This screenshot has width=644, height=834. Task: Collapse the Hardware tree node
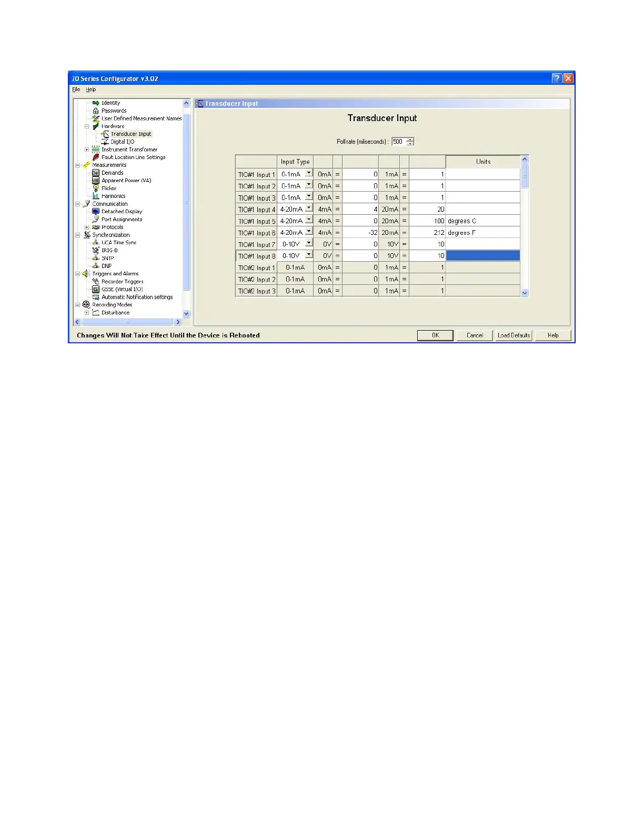(x=87, y=126)
